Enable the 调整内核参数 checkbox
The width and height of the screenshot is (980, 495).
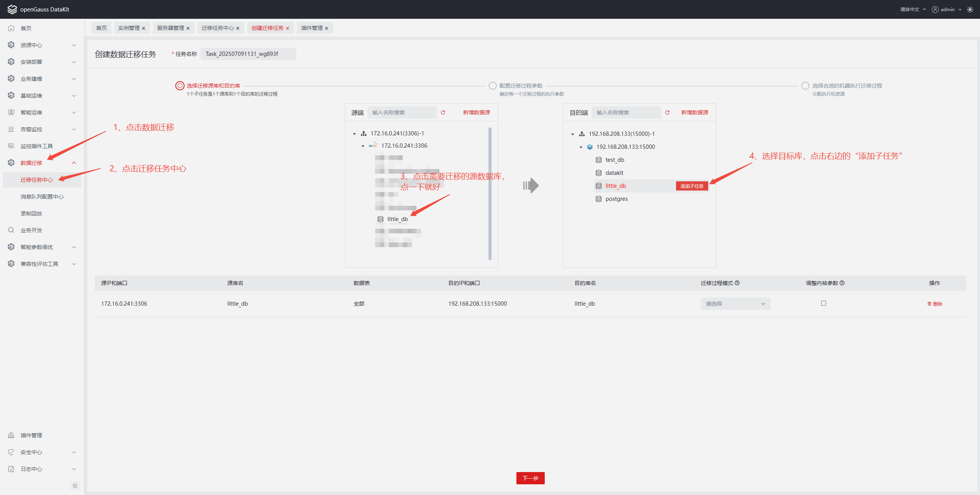click(x=823, y=303)
